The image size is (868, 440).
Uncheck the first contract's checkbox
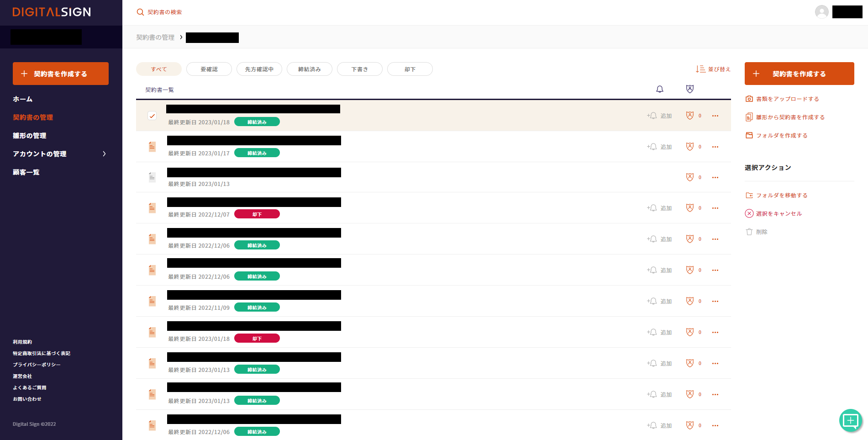coord(152,116)
